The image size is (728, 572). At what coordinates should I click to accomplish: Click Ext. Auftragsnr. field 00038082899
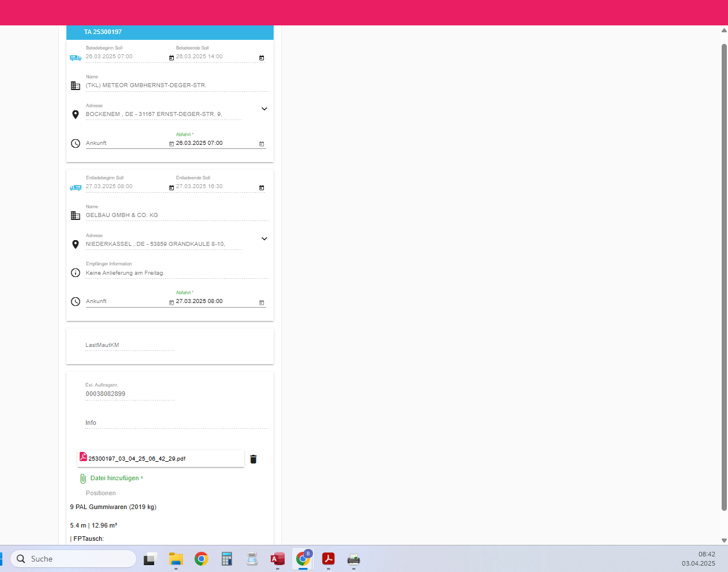tap(130, 394)
